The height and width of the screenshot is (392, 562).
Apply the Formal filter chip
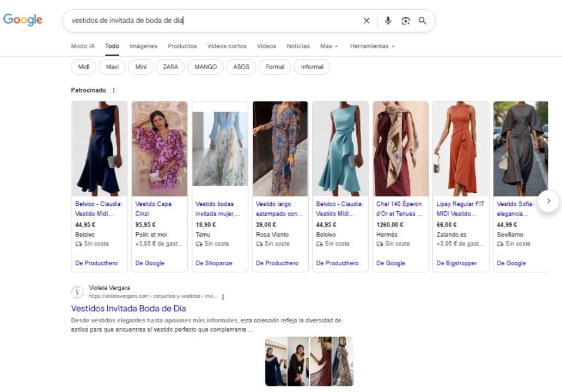point(275,67)
